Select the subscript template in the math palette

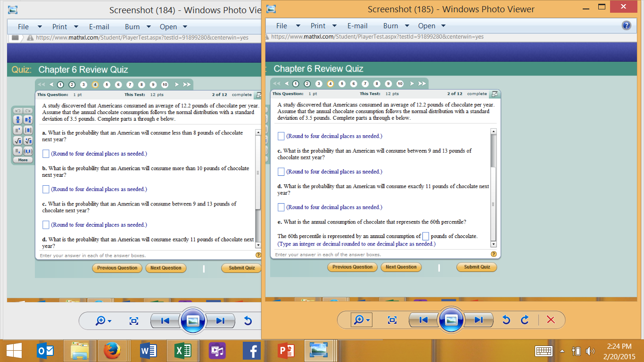click(17, 151)
